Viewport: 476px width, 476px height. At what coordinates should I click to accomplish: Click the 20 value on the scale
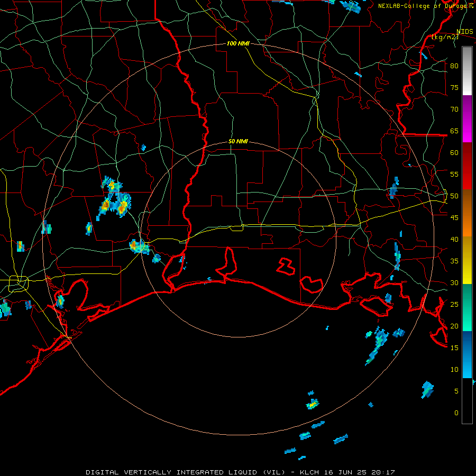pos(454,326)
